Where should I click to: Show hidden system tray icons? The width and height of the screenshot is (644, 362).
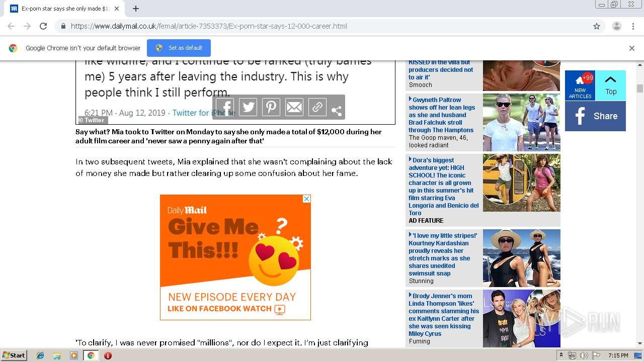[562, 355]
